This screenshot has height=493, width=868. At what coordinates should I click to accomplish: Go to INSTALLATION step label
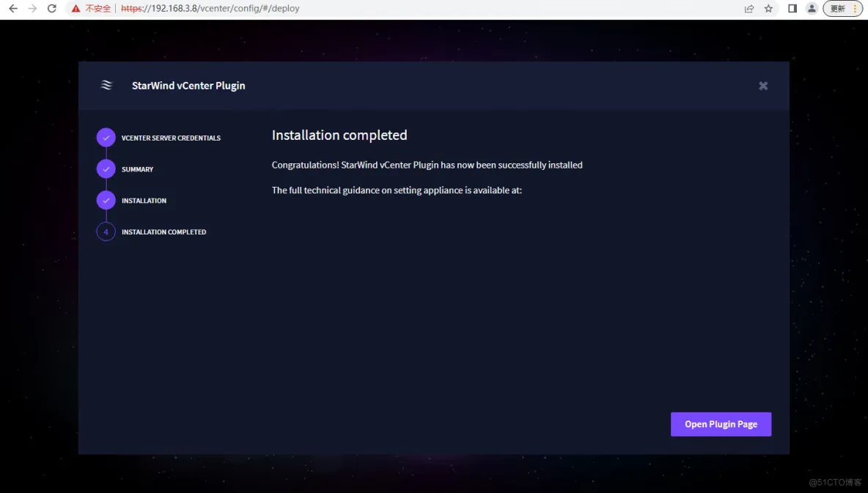[144, 200]
